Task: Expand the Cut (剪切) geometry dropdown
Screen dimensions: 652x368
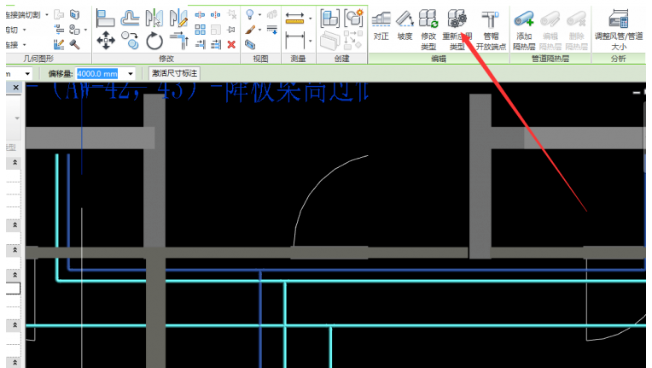Action: pos(25,30)
